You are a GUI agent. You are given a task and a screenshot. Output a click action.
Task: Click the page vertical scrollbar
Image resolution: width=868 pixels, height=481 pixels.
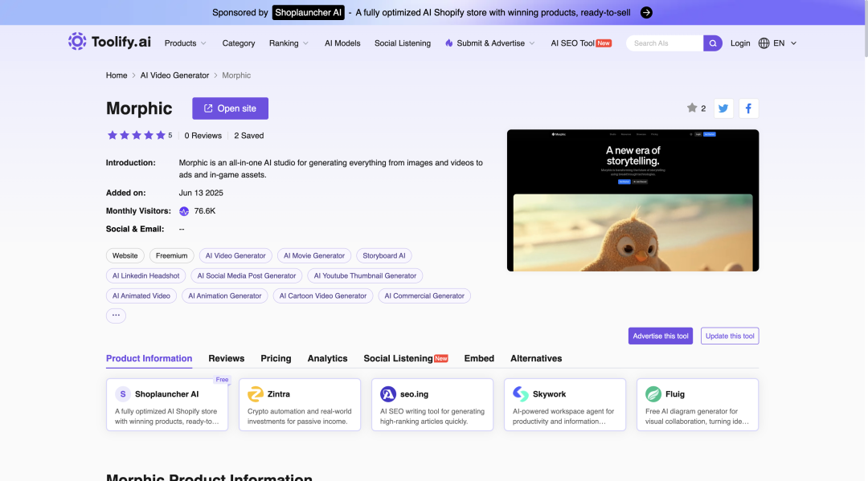point(866,29)
